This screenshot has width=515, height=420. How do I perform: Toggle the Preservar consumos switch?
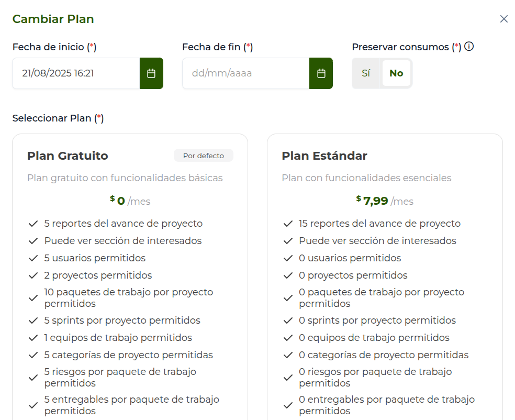(x=365, y=73)
